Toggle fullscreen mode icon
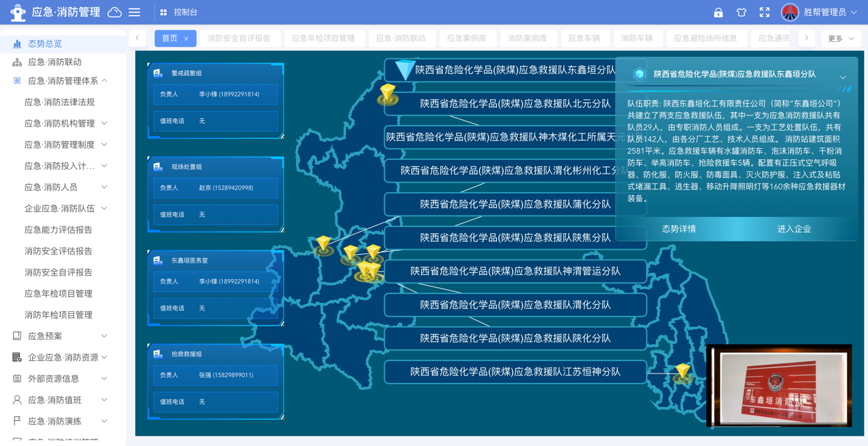Image resolution: width=868 pixels, height=446 pixels. click(765, 12)
